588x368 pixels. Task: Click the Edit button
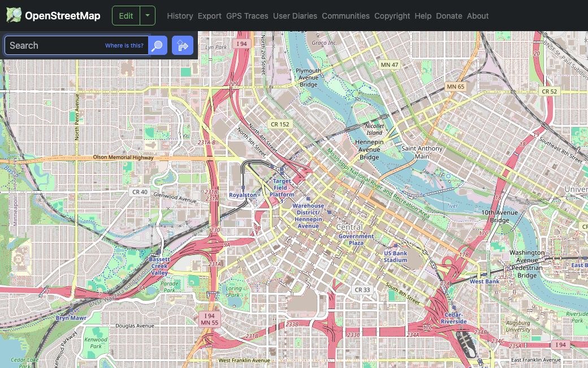pyautogui.click(x=126, y=16)
